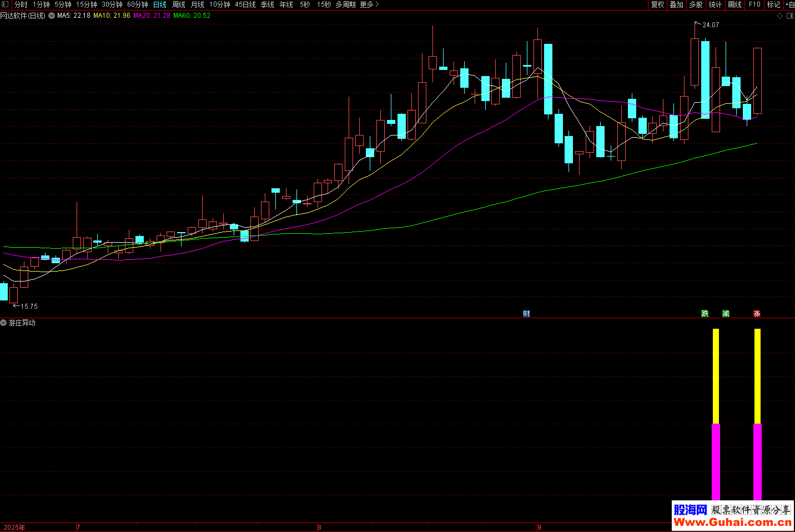The height and width of the screenshot is (532, 795).
Task: Switch to 周线 weekly chart
Action: point(179,4)
